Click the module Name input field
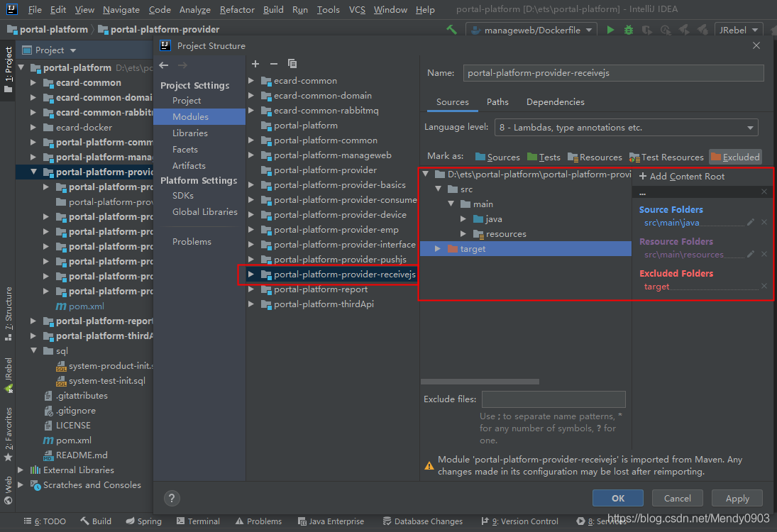 pyautogui.click(x=614, y=73)
